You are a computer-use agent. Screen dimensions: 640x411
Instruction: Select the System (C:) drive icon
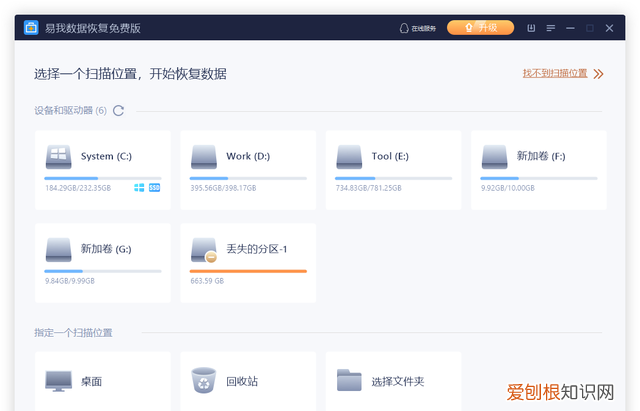[58, 157]
